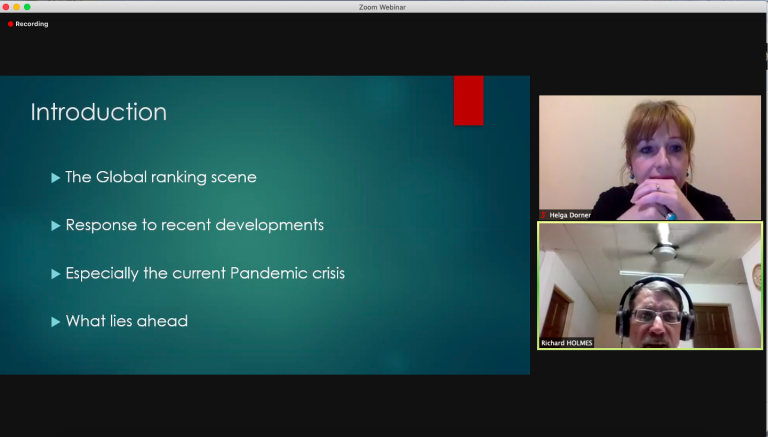The width and height of the screenshot is (768, 437).
Task: Close the Zoom Webinar window
Action: coord(6,7)
